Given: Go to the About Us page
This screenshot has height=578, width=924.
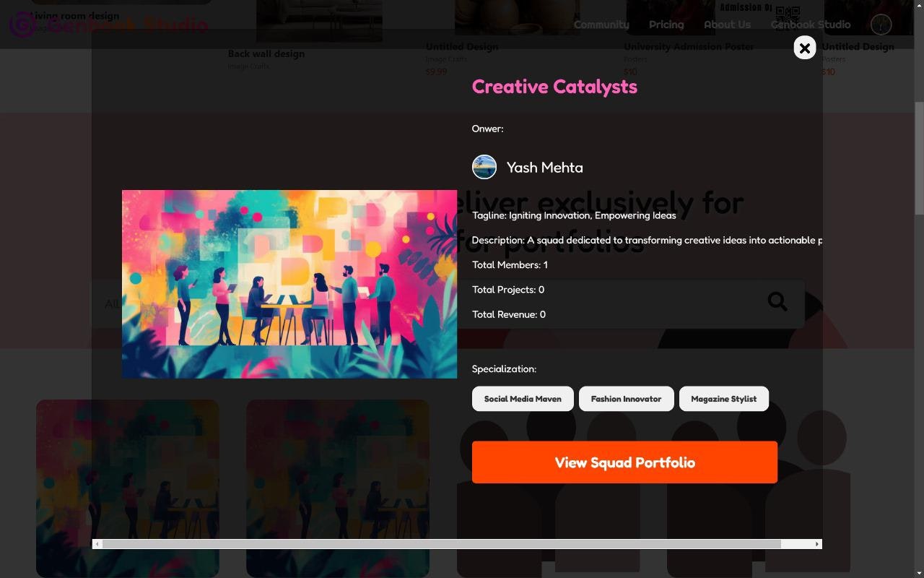Looking at the screenshot, I should tap(727, 25).
